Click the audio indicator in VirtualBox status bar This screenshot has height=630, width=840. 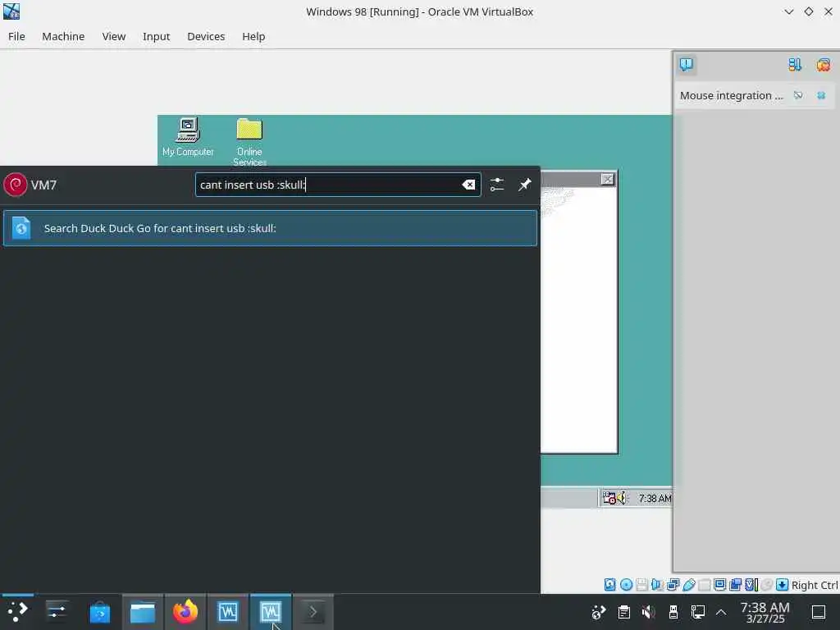[x=657, y=585]
